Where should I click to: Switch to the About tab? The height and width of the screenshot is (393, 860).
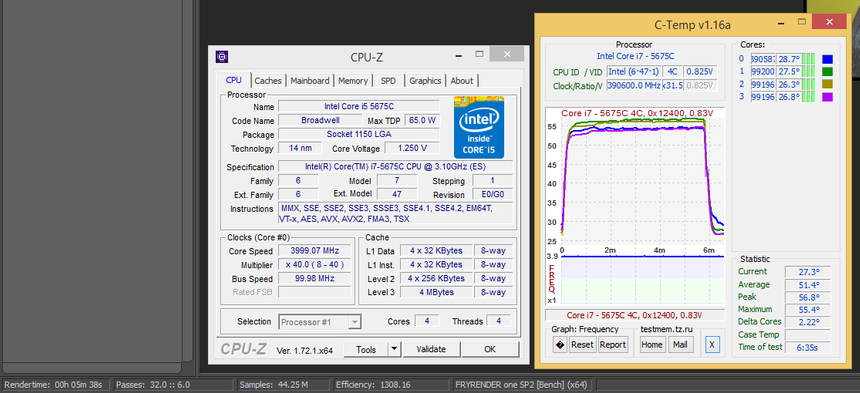[x=462, y=81]
